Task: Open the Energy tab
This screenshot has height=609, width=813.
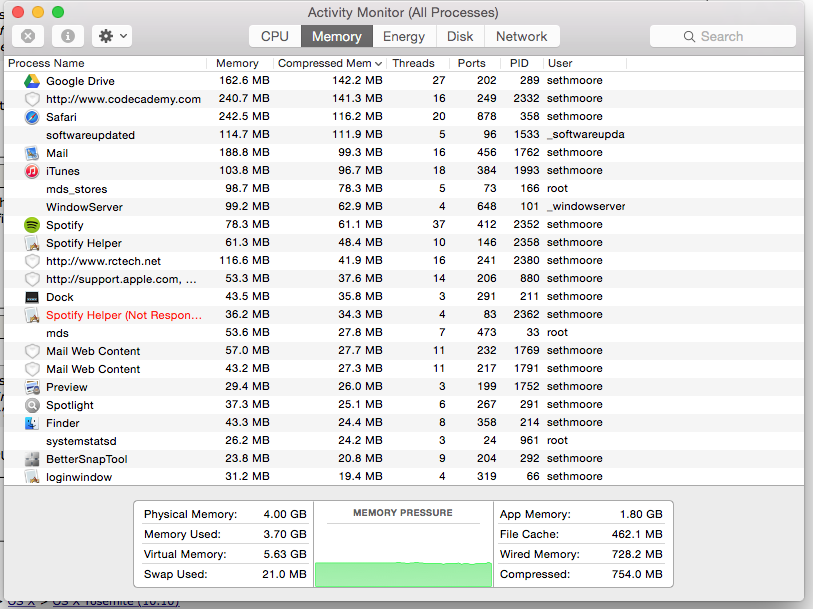Action: [404, 36]
